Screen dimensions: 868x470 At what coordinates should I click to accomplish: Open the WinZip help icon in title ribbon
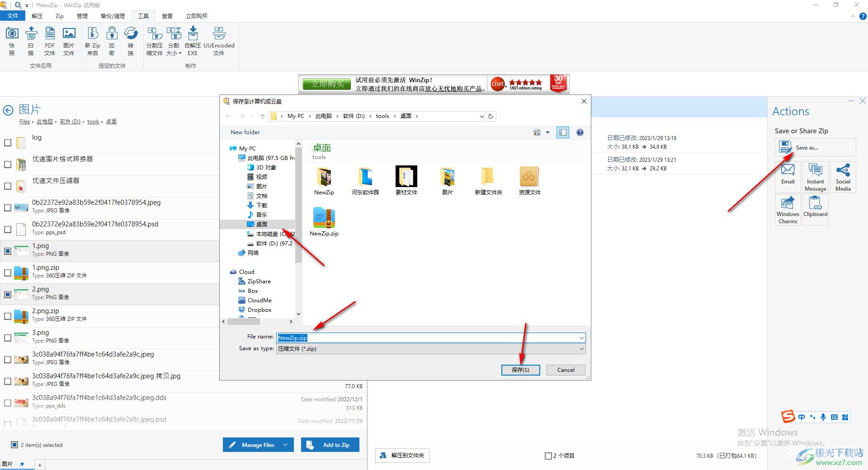(863, 16)
